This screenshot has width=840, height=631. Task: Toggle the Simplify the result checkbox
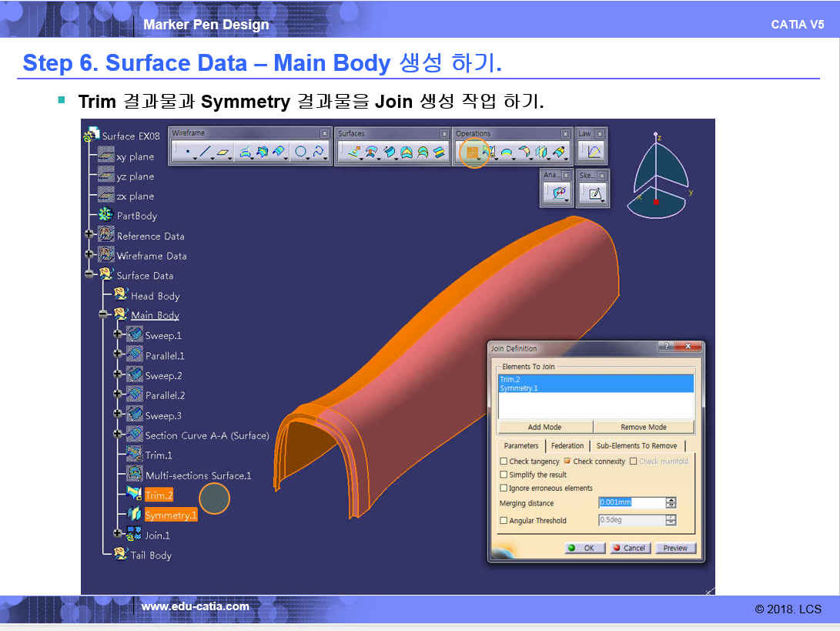(504, 475)
